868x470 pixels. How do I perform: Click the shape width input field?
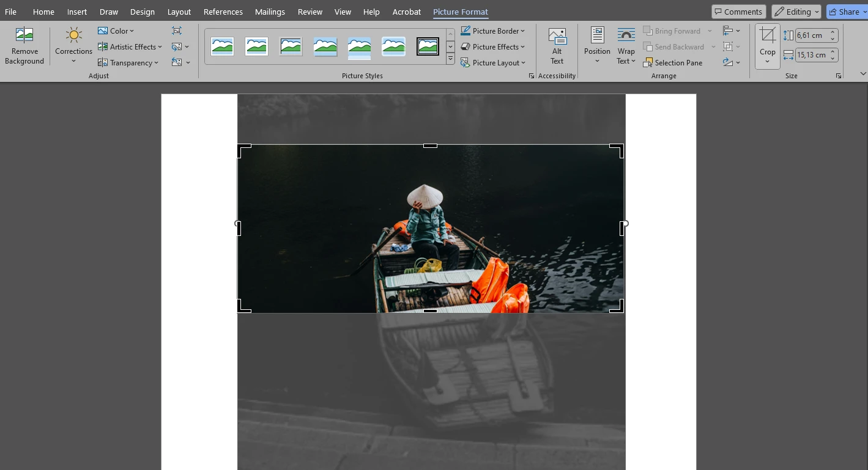pos(812,55)
